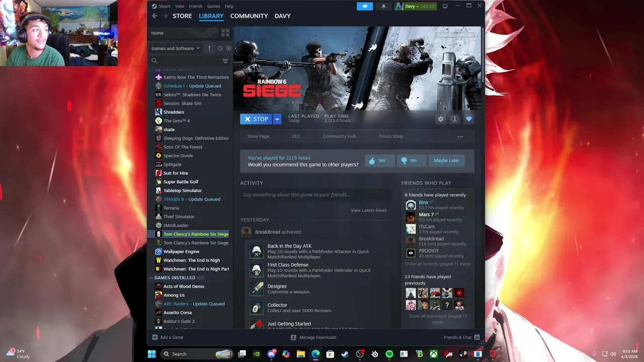This screenshot has height=362, width=644.
Task: Click the recent activity clock icon in the sidebar
Action: [220, 48]
